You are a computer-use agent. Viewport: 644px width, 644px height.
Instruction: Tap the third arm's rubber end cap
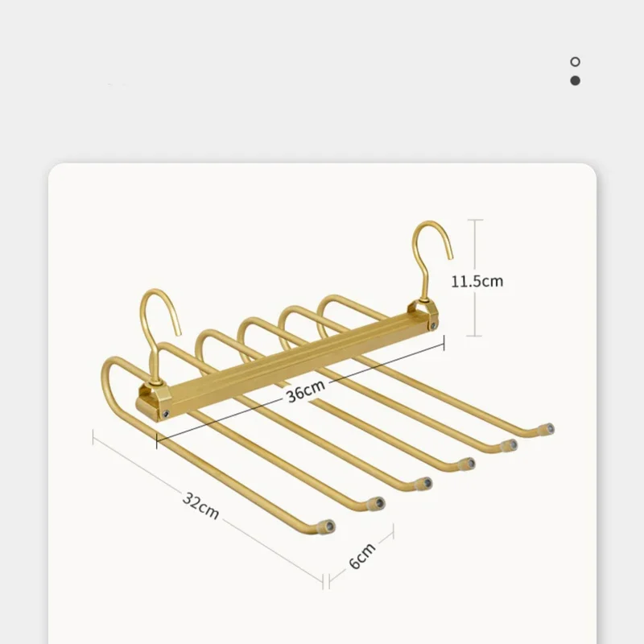pyautogui.click(x=424, y=484)
